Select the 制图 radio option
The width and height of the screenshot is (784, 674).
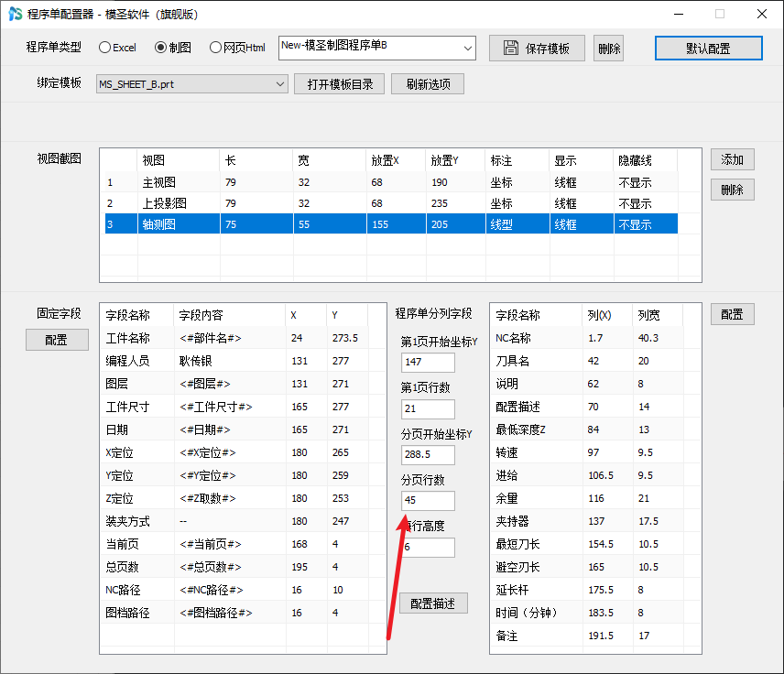[173, 48]
